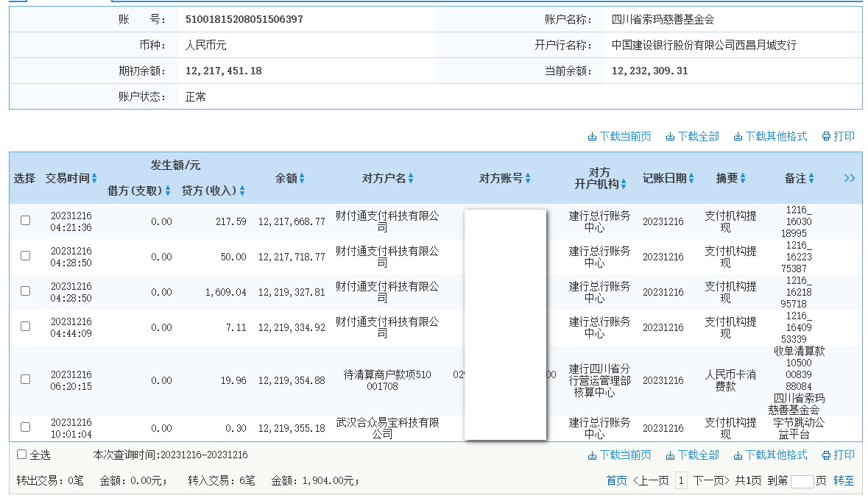The width and height of the screenshot is (868, 498).
Task: Click summary cell 人民币卡消费款
Action: [730, 380]
